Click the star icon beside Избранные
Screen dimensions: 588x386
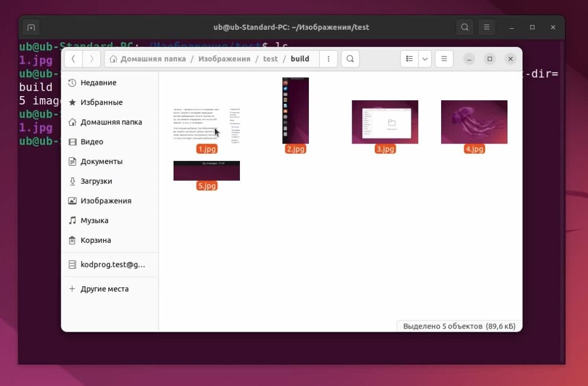72,102
